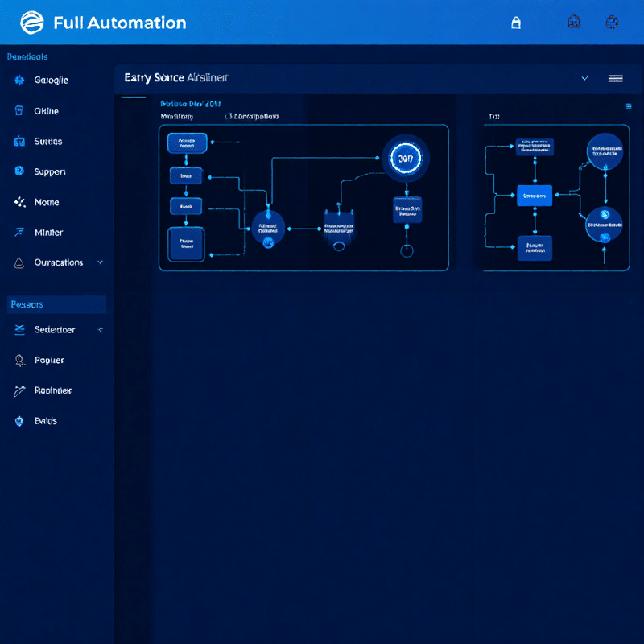Click the Full Automation globe logo
This screenshot has height=644, width=644.
[31, 23]
